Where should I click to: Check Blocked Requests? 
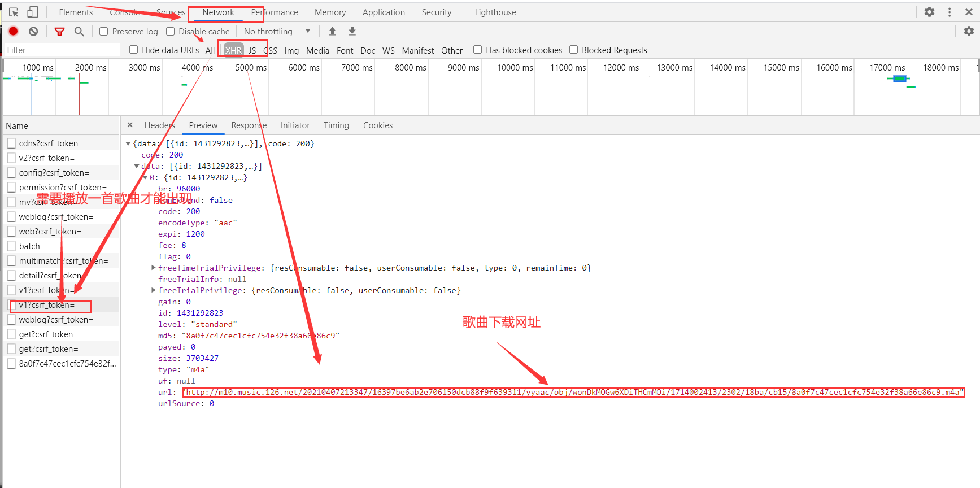click(574, 50)
